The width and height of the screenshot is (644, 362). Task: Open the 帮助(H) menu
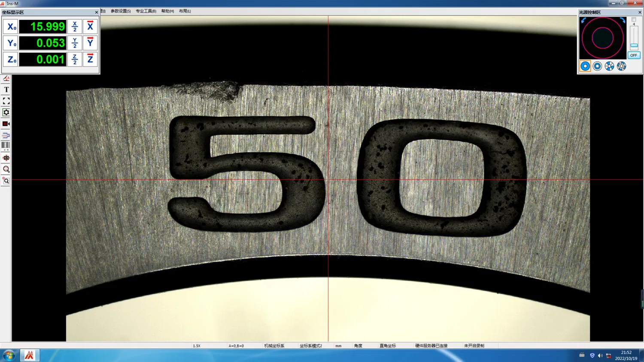[x=167, y=11]
